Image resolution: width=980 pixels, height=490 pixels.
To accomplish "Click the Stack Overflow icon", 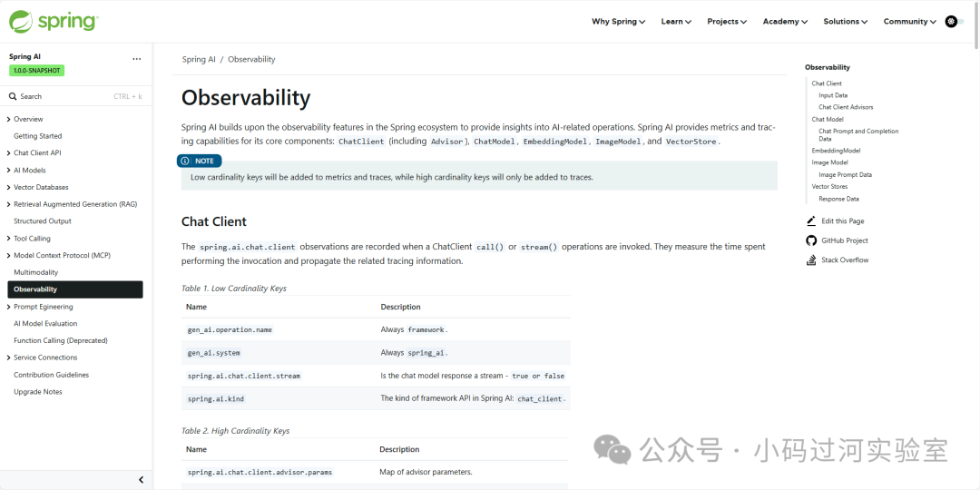I will pos(811,260).
